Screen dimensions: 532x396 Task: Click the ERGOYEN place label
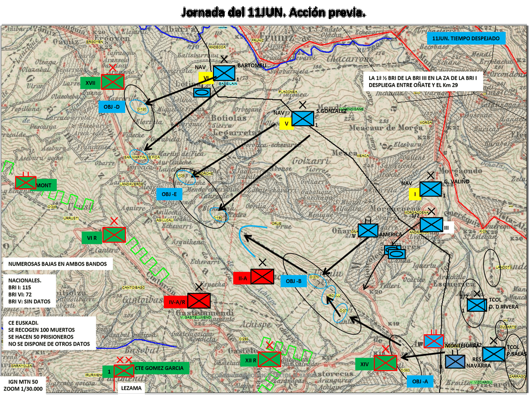tap(94, 42)
